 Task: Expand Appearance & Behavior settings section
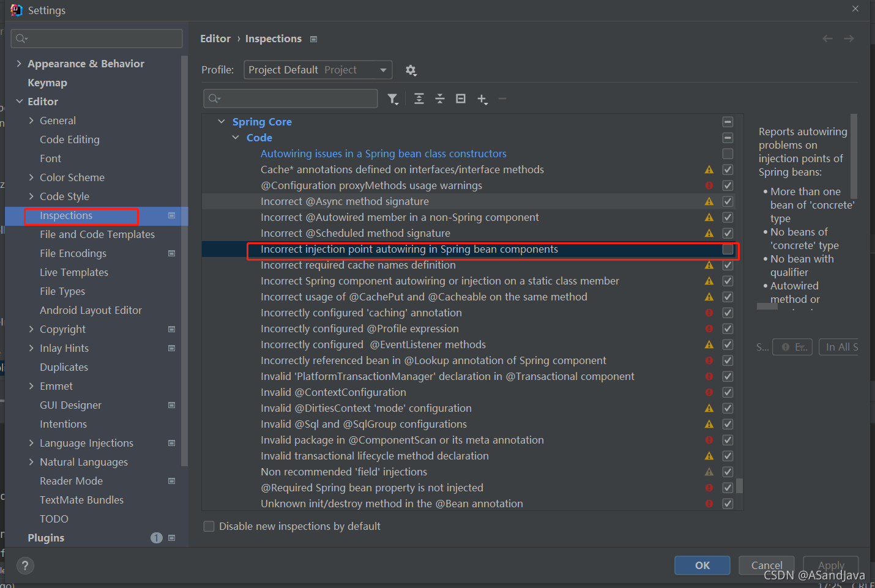click(19, 64)
